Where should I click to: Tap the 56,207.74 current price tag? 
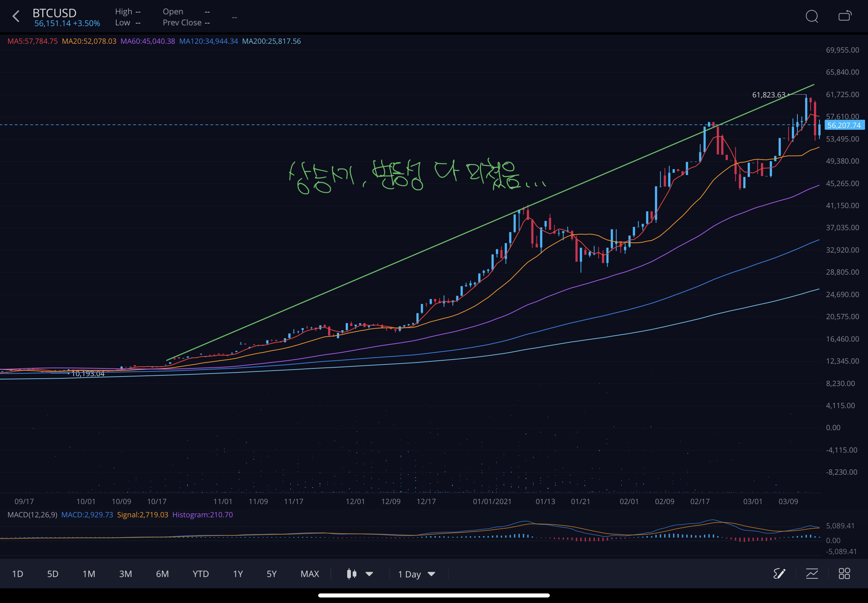pos(844,125)
